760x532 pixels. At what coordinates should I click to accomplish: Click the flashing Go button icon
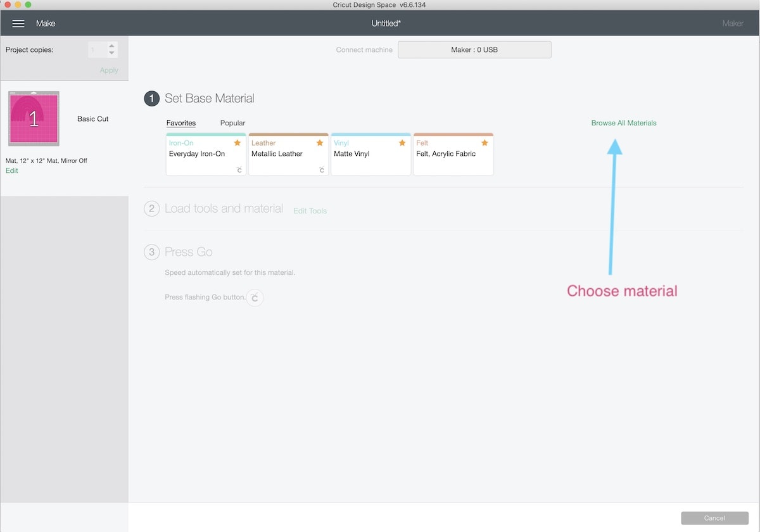coord(255,298)
